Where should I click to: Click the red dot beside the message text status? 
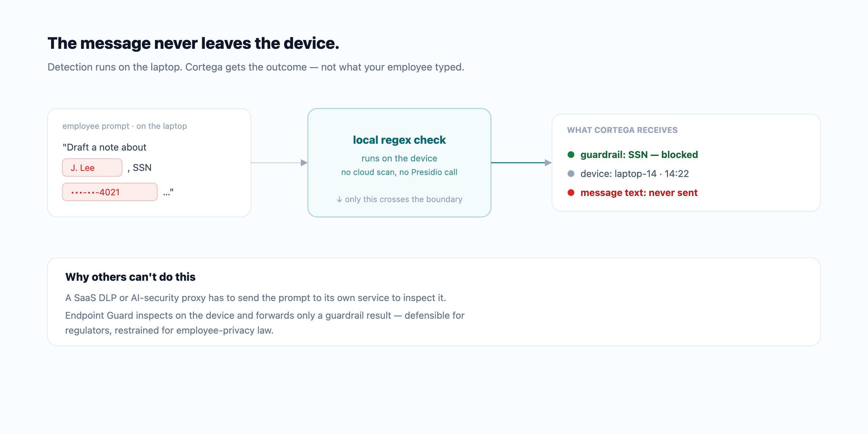[571, 193]
